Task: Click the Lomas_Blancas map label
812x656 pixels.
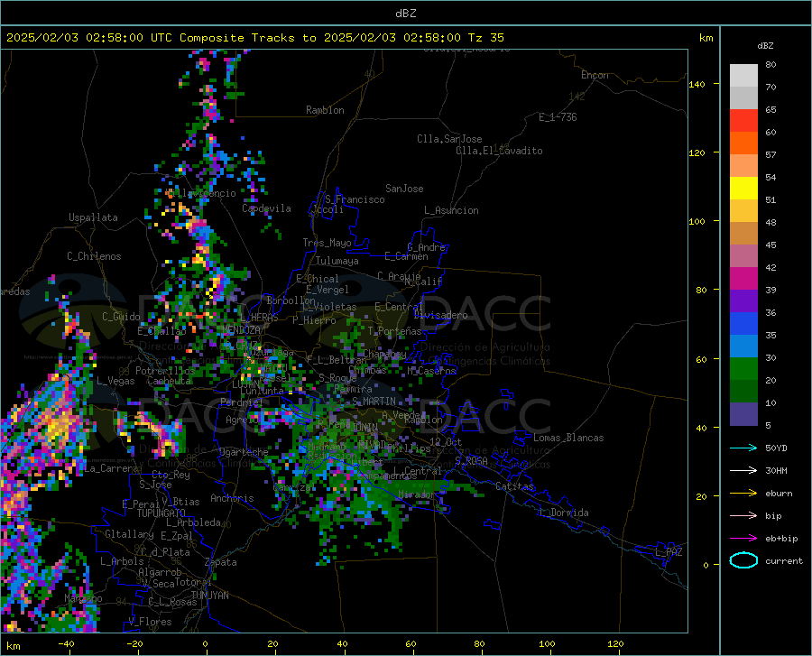Action: pyautogui.click(x=568, y=438)
